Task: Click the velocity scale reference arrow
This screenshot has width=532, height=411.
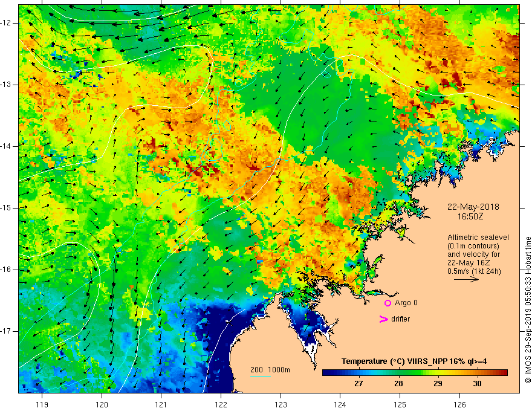Action: click(x=466, y=279)
